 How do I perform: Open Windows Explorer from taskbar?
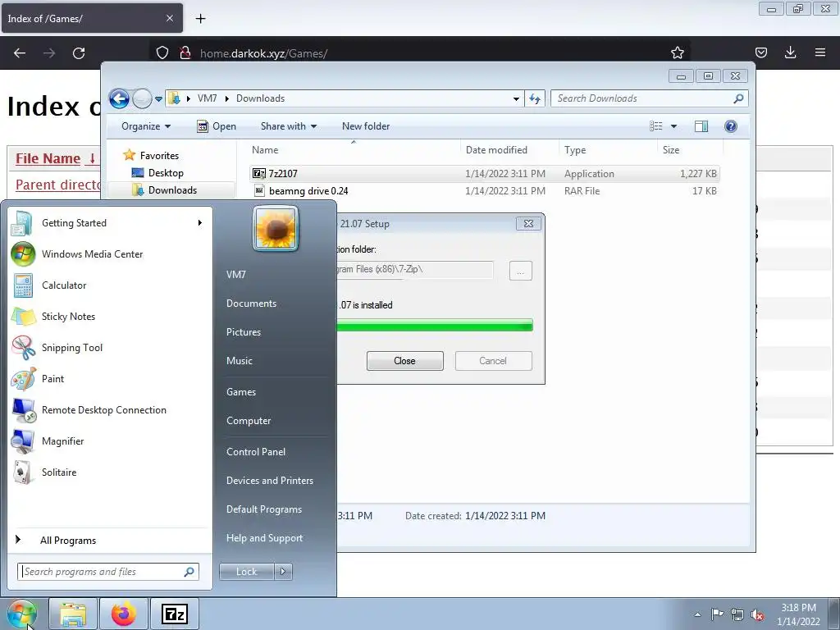click(x=73, y=614)
